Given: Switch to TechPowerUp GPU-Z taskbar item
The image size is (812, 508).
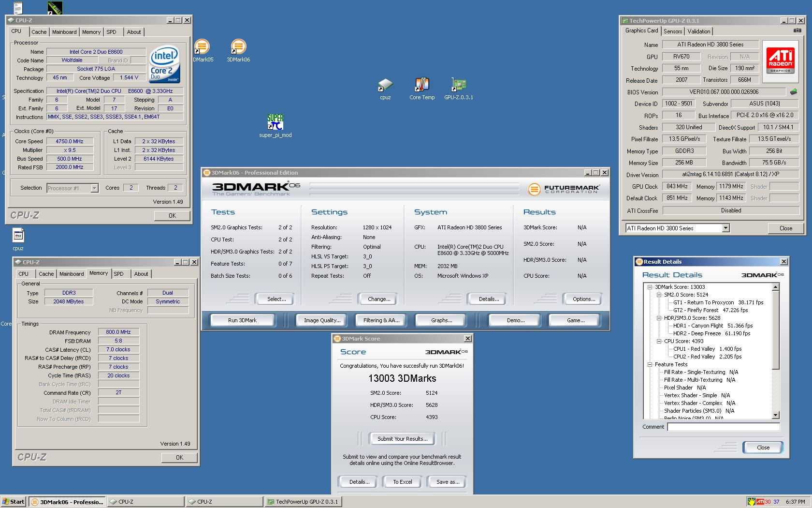Looking at the screenshot, I should tap(304, 502).
